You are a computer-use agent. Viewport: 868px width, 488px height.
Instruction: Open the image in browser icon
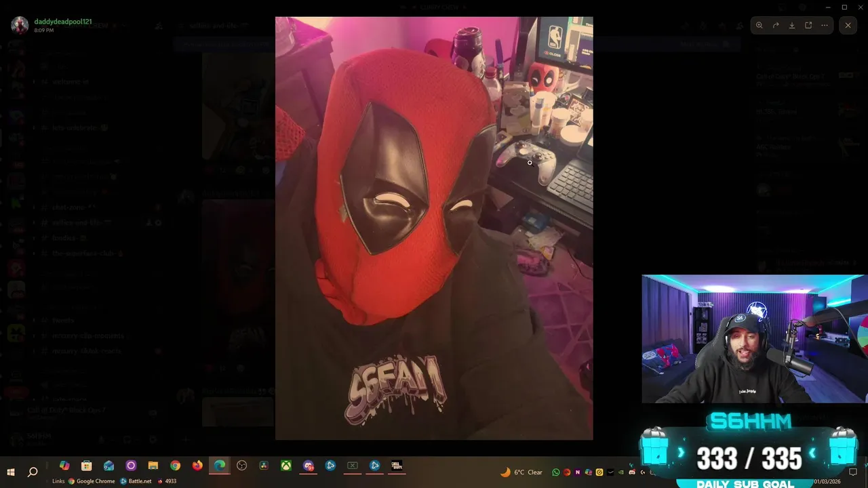click(808, 25)
